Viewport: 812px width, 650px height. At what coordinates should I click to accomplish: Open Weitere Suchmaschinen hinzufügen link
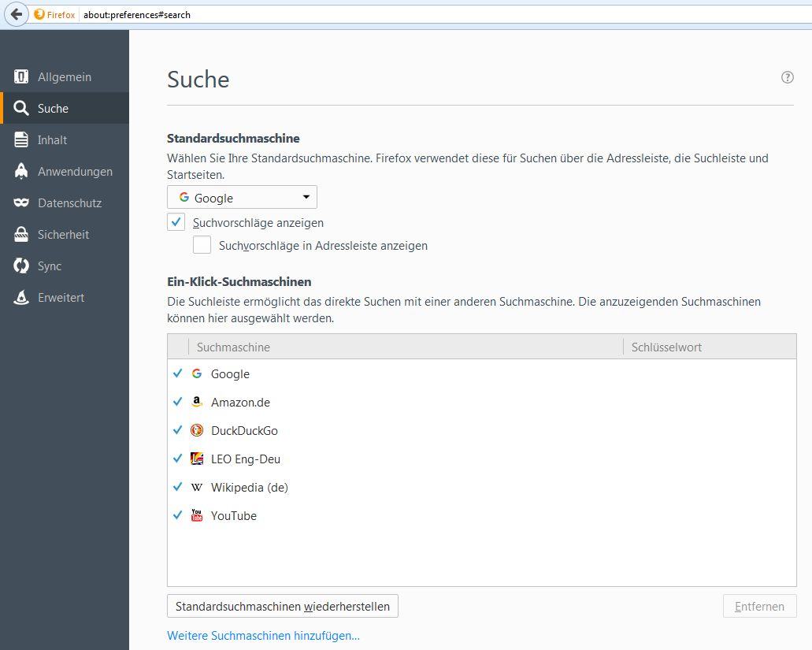pos(263,636)
